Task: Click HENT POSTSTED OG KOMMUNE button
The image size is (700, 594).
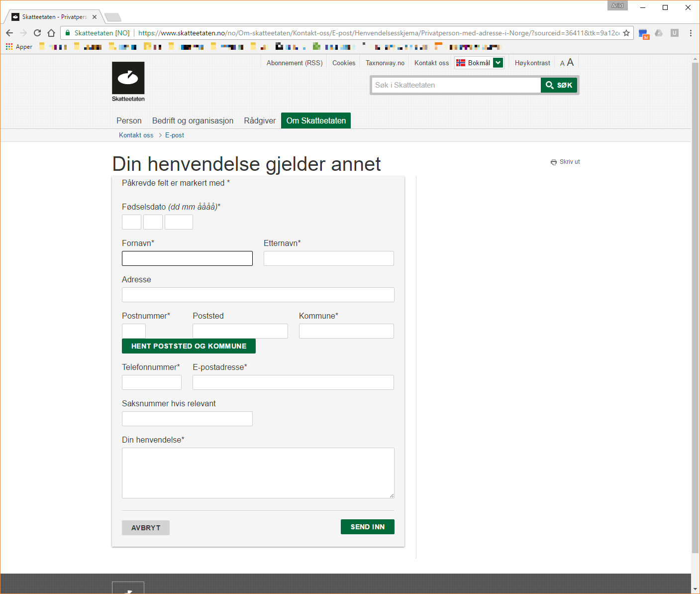Action: [x=189, y=346]
